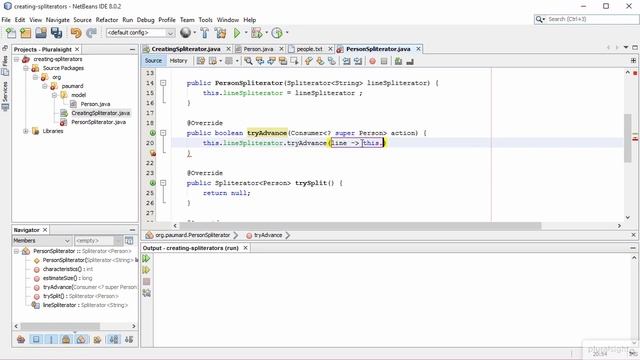
Task: Open the Source menu
Action: point(82,20)
